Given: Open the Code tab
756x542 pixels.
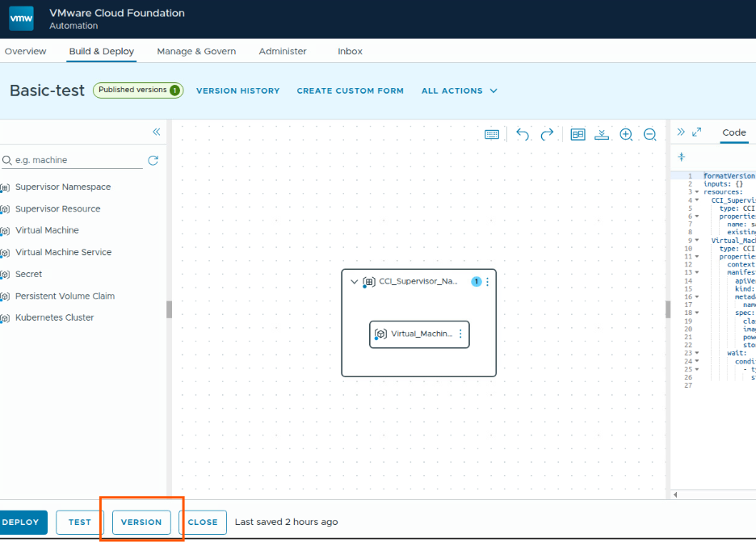Looking at the screenshot, I should coord(734,132).
